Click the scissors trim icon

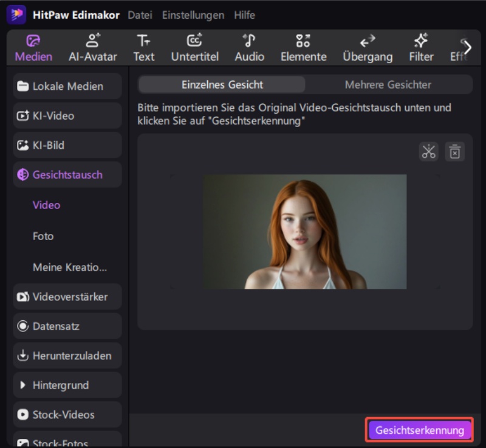pos(428,152)
